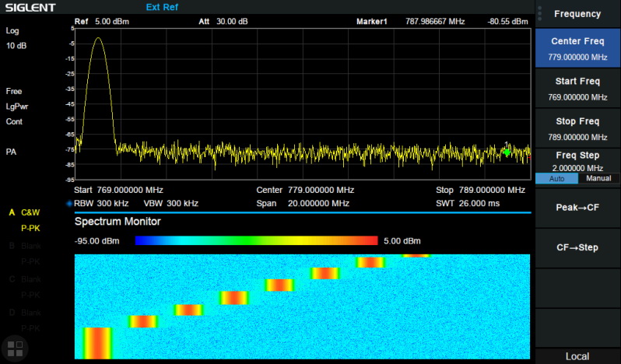Select the dimmed trace D Blank indicator
This screenshot has height=364, width=621.
(x=25, y=313)
